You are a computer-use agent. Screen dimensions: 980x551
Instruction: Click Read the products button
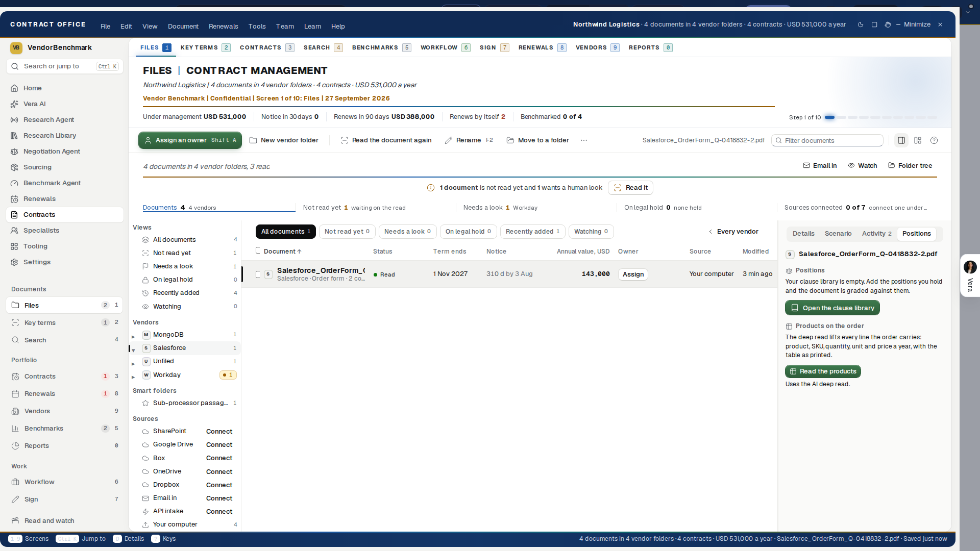[823, 371]
